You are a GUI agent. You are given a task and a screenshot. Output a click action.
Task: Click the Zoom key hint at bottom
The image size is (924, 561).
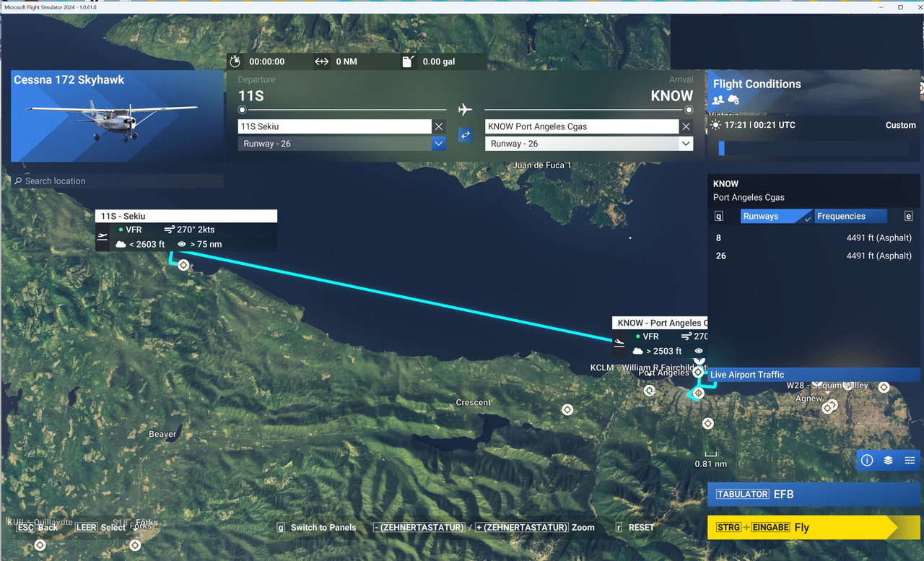point(484,528)
